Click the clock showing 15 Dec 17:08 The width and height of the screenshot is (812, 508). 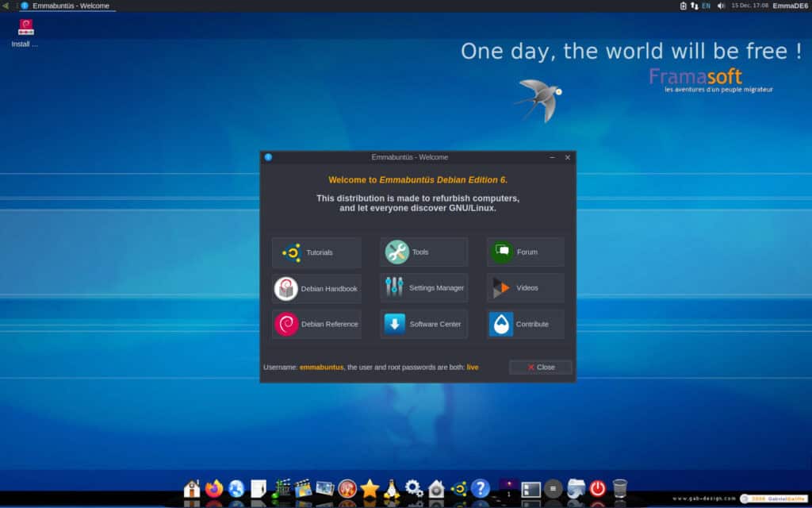749,5
